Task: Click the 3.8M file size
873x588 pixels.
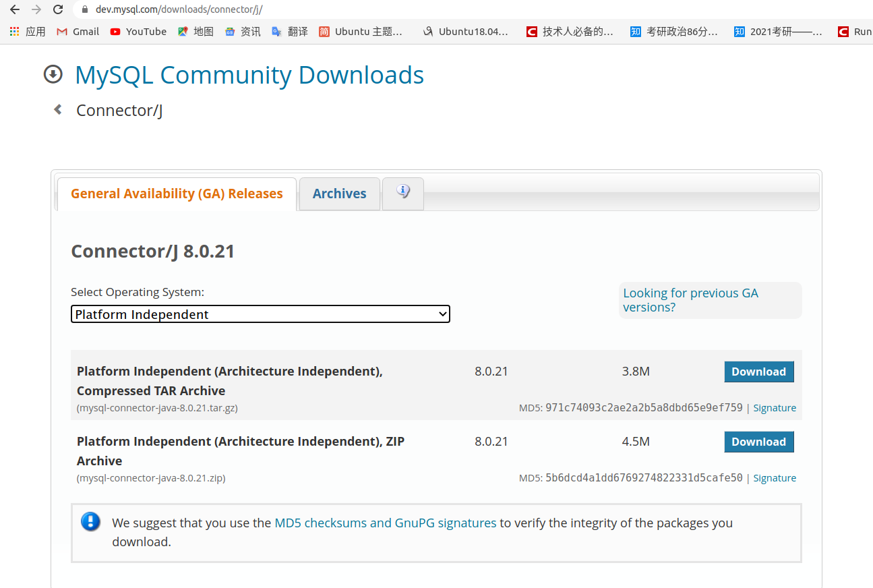Action: tap(636, 372)
